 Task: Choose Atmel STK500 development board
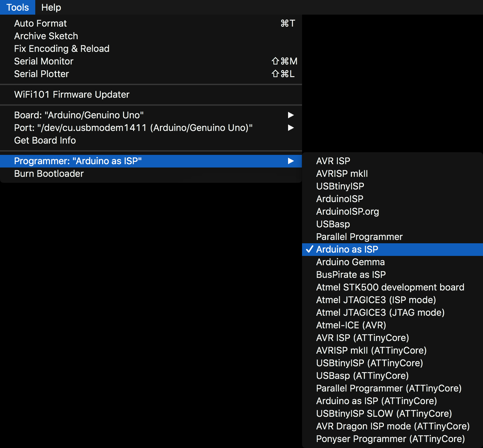[x=390, y=287]
